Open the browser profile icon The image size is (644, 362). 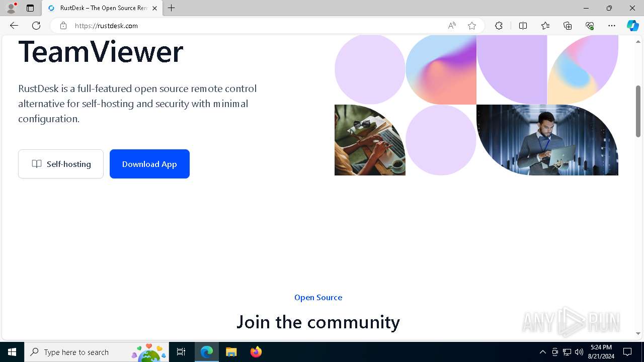point(11,8)
